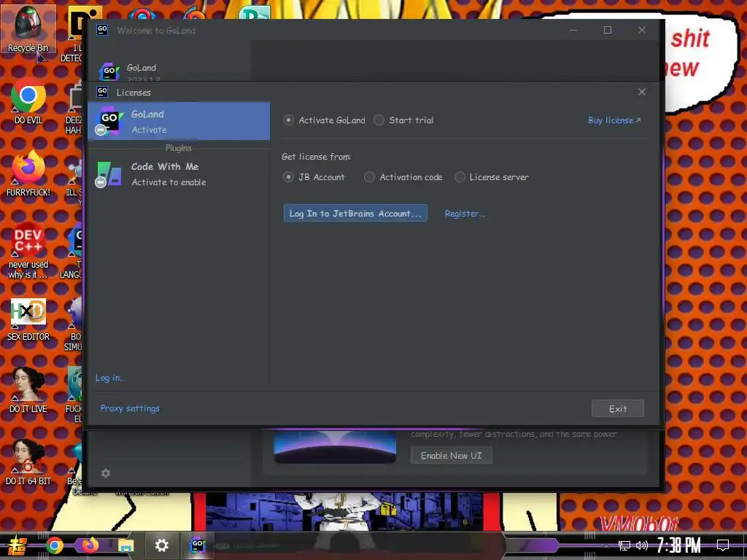The width and height of the screenshot is (747, 560).
Task: Open the Firefox desktop shortcut
Action: click(x=28, y=174)
